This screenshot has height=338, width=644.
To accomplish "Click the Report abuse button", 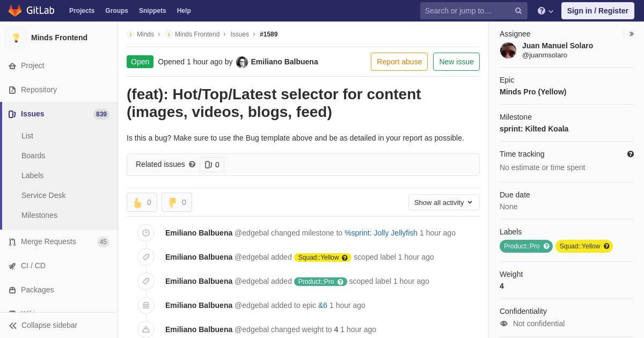I will (x=399, y=62).
